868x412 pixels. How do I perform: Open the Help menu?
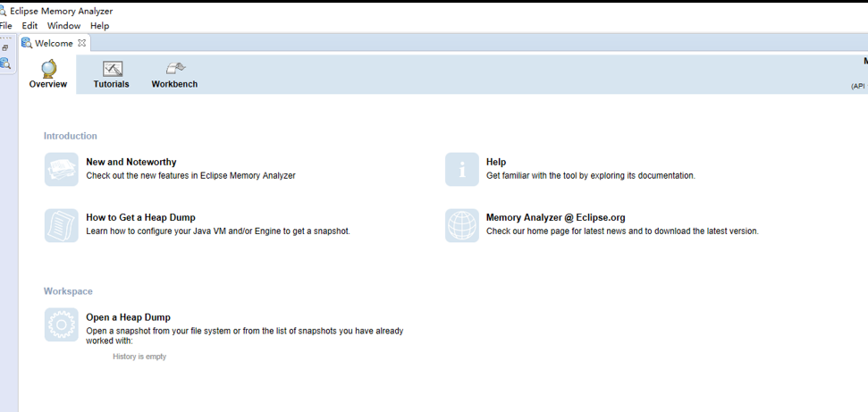coord(99,26)
